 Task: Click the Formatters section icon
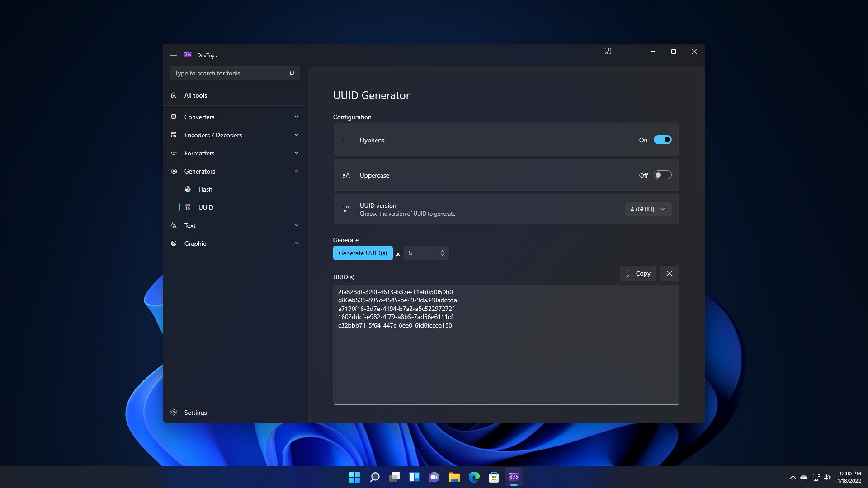point(174,153)
